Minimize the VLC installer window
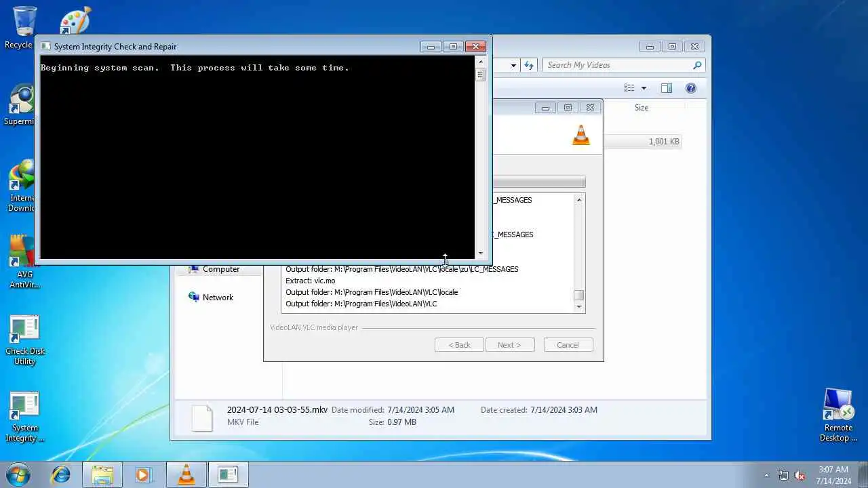The width and height of the screenshot is (868, 488). pyautogui.click(x=545, y=108)
